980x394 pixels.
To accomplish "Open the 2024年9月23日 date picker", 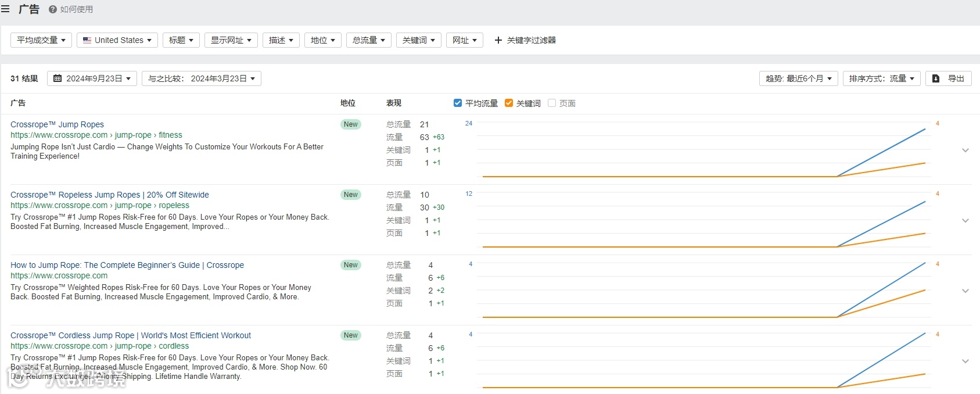I will (92, 78).
